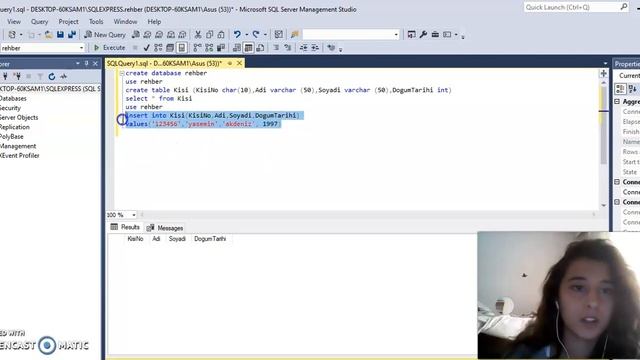Cut selection with the scissors icon

tap(198, 35)
